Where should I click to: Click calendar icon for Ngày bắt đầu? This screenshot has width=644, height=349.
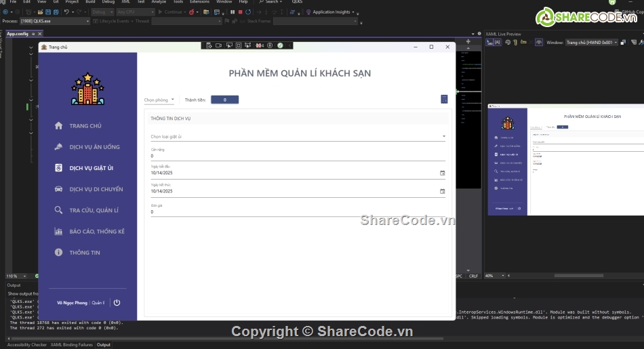pyautogui.click(x=443, y=173)
